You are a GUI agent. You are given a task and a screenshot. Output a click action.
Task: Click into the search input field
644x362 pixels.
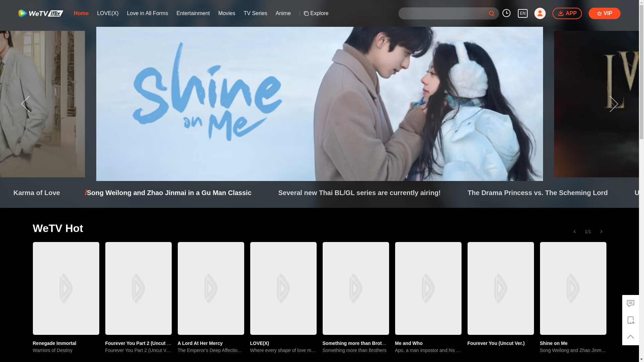click(443, 13)
